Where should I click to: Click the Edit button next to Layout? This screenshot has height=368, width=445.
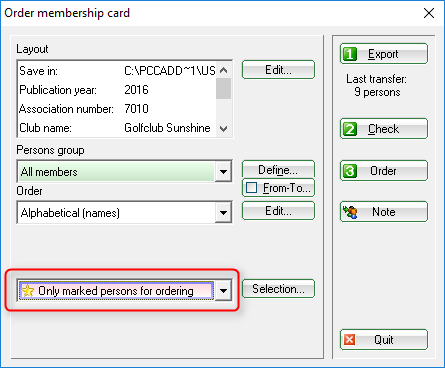tap(278, 70)
